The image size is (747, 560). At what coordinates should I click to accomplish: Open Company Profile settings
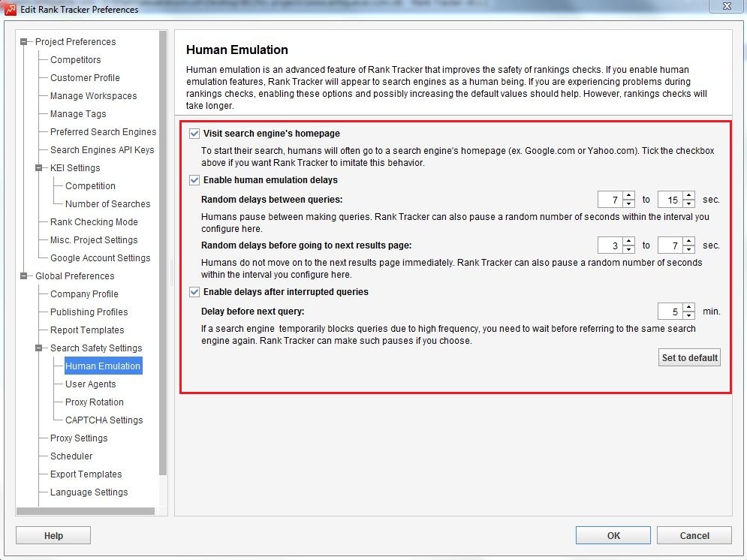(84, 294)
